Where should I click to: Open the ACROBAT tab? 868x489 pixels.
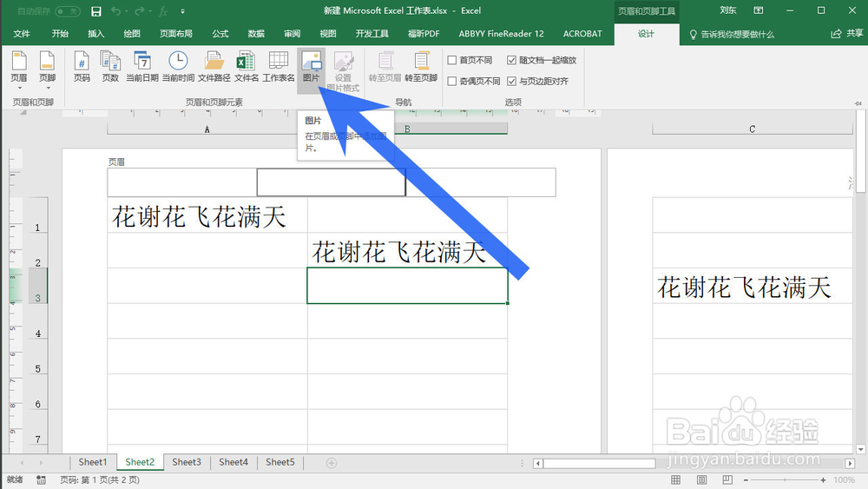click(x=582, y=34)
